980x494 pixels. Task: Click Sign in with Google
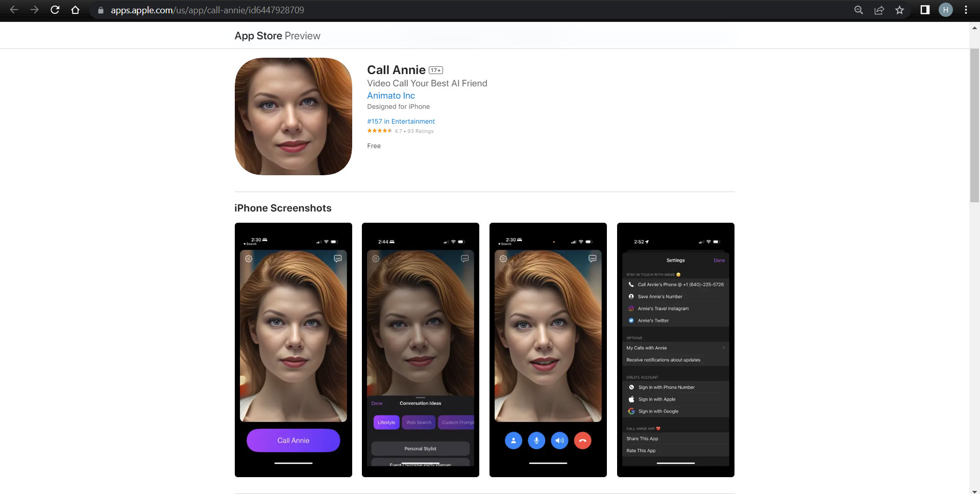(675, 411)
